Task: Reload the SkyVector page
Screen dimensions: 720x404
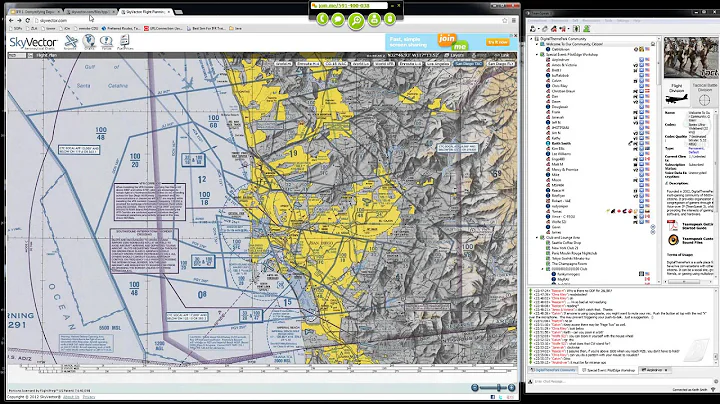Action: (28, 20)
